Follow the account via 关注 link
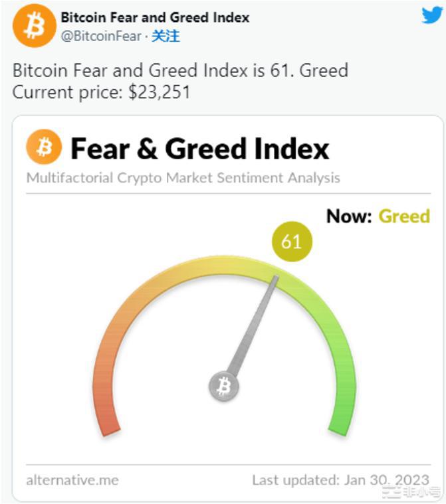Image resolution: width=446 pixels, height=504 pixels. click(x=166, y=36)
